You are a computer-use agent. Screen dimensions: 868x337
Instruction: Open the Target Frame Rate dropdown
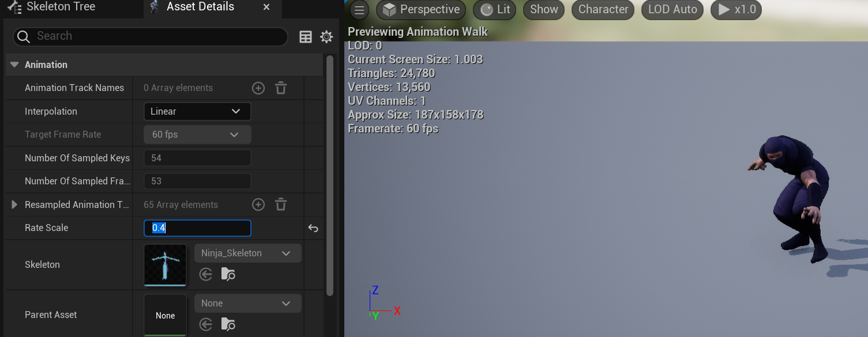[197, 134]
